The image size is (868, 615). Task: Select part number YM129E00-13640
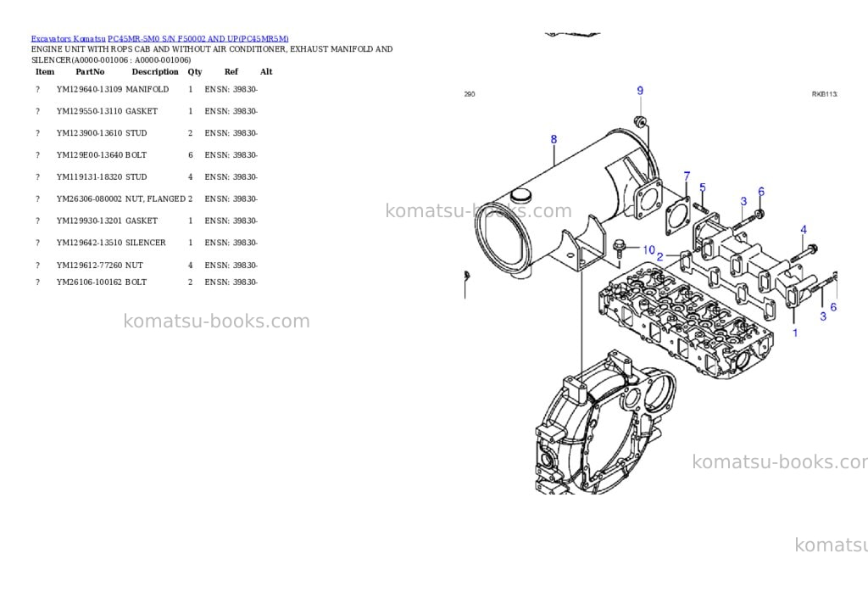(x=90, y=155)
